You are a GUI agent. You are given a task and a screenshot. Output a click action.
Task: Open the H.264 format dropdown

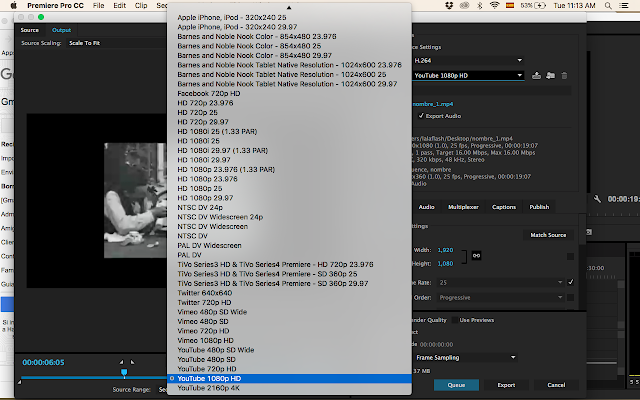click(468, 60)
